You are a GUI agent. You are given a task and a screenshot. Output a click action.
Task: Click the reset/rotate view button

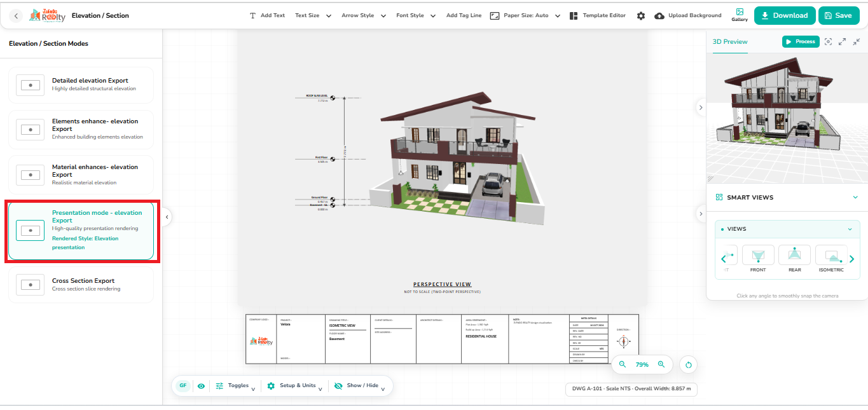point(688,365)
